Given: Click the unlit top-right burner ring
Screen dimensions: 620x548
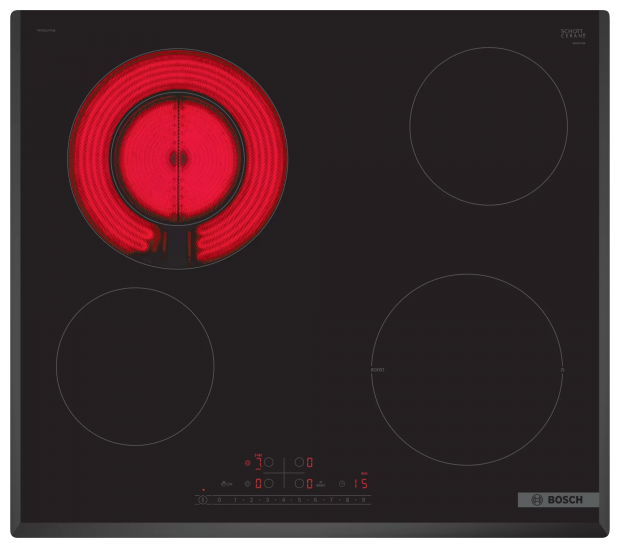Looking at the screenshot, I should click(488, 126).
